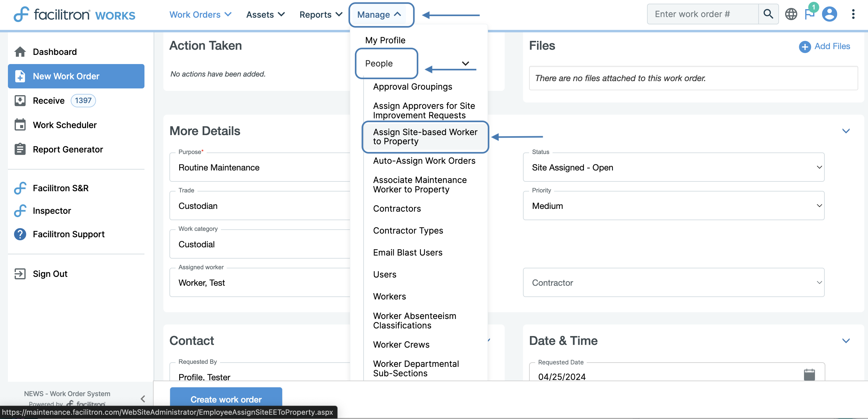Open the globe language icon
Screen dimensions: 868x419
(x=791, y=14)
